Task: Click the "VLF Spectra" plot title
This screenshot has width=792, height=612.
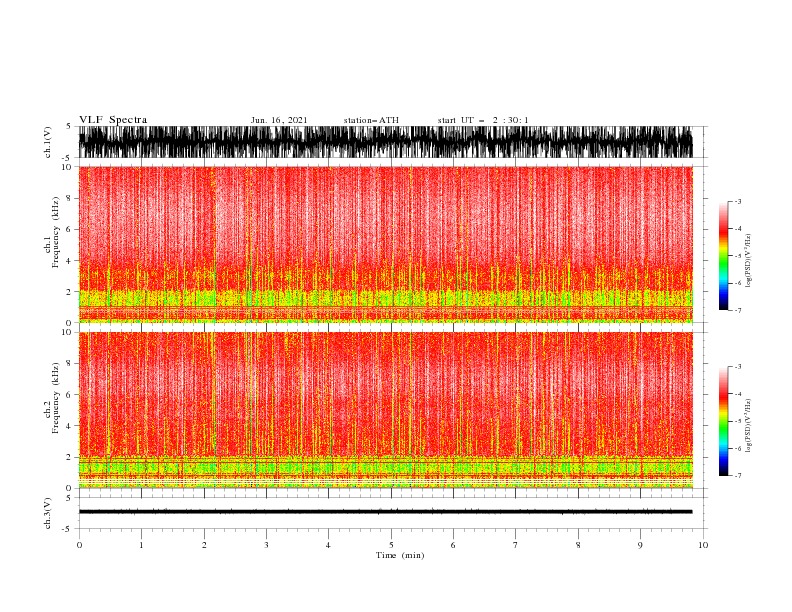Action: coord(113,120)
